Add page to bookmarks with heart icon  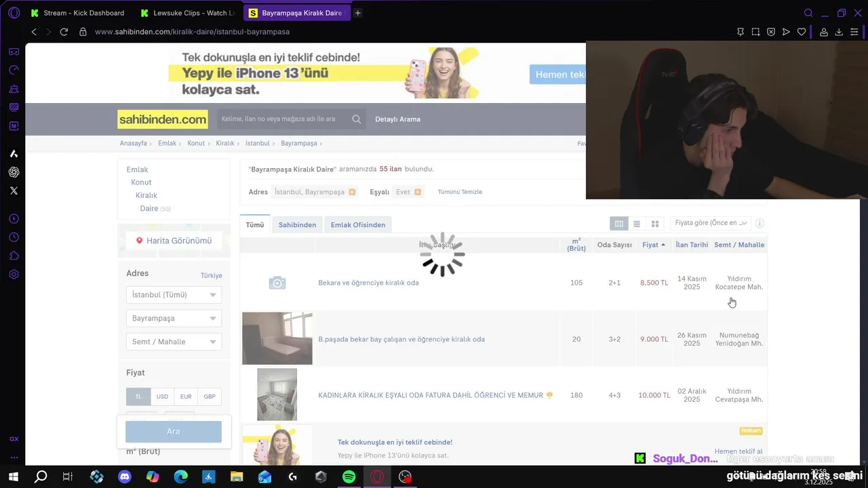(x=802, y=32)
